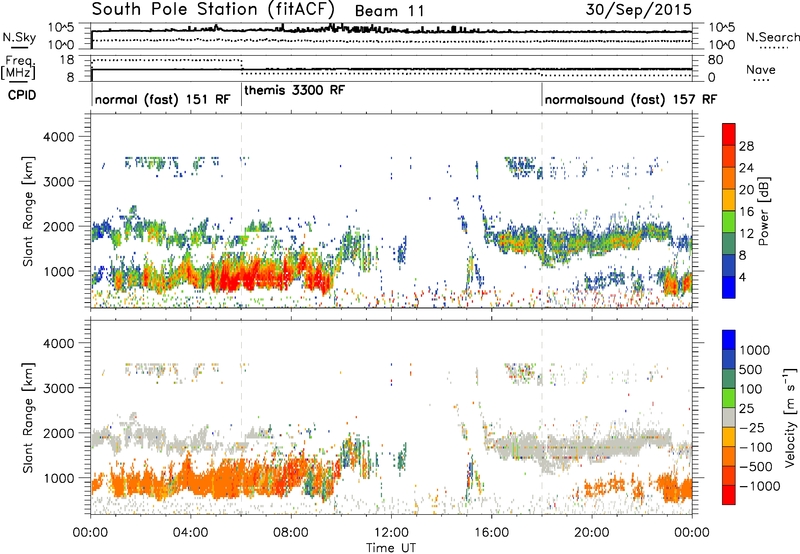Image resolution: width=800 pixels, height=554 pixels.
Task: Click the red bottom of Velocity colorbar
Action: pyautogui.click(x=729, y=494)
